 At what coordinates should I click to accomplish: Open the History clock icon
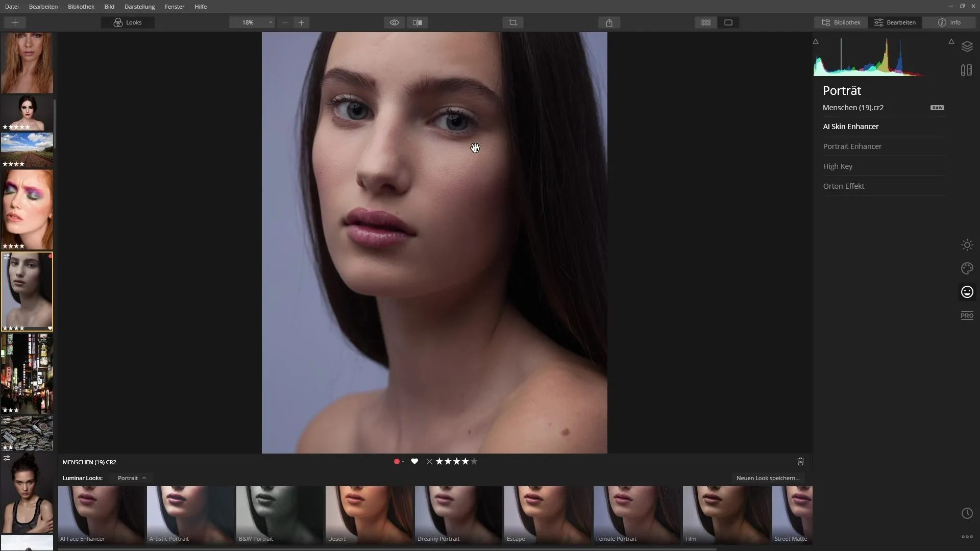[x=967, y=513]
